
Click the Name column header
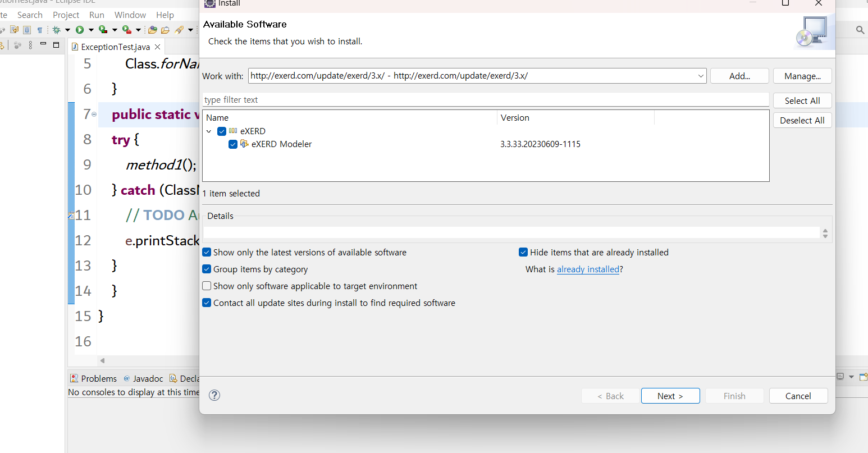(x=350, y=118)
